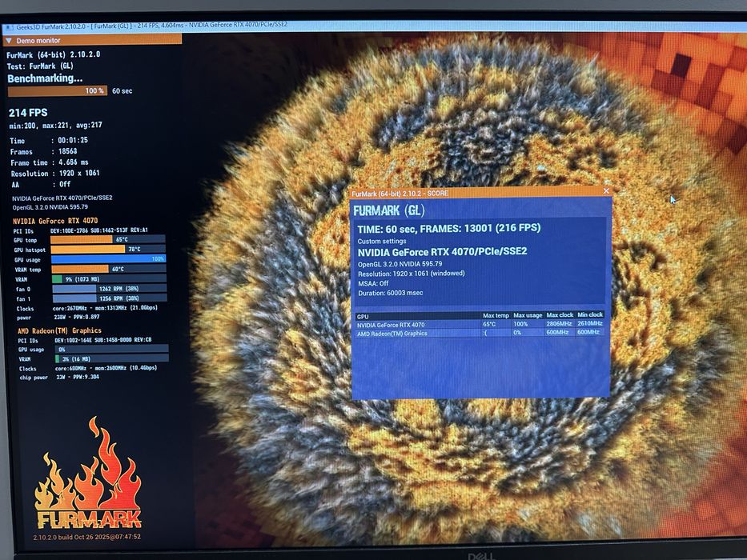The width and height of the screenshot is (747, 560).
Task: Click the Max clock column header
Action: [x=560, y=314]
